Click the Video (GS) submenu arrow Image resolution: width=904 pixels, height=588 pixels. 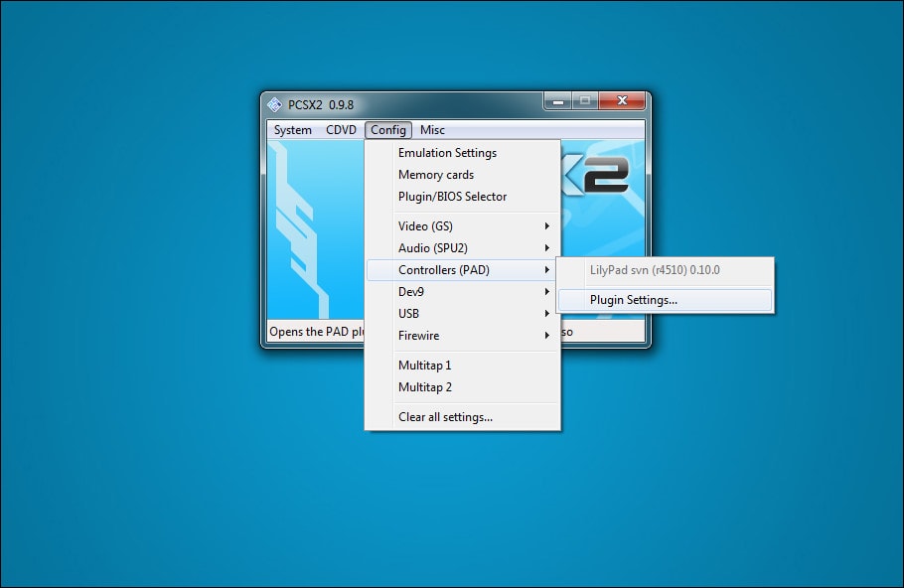547,226
